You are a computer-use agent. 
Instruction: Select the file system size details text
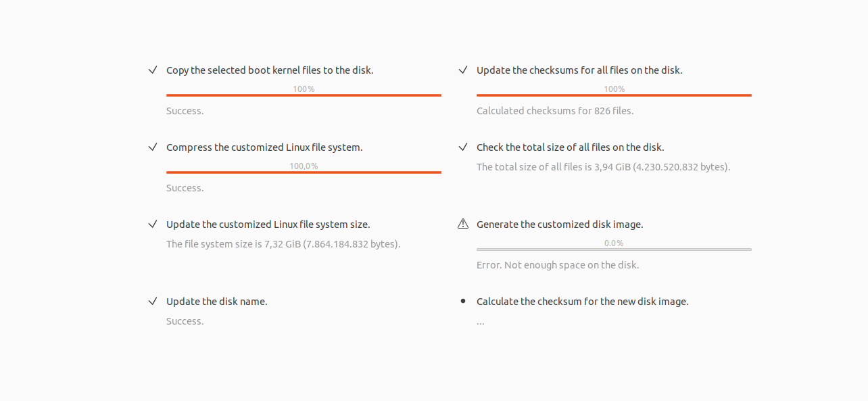(284, 243)
